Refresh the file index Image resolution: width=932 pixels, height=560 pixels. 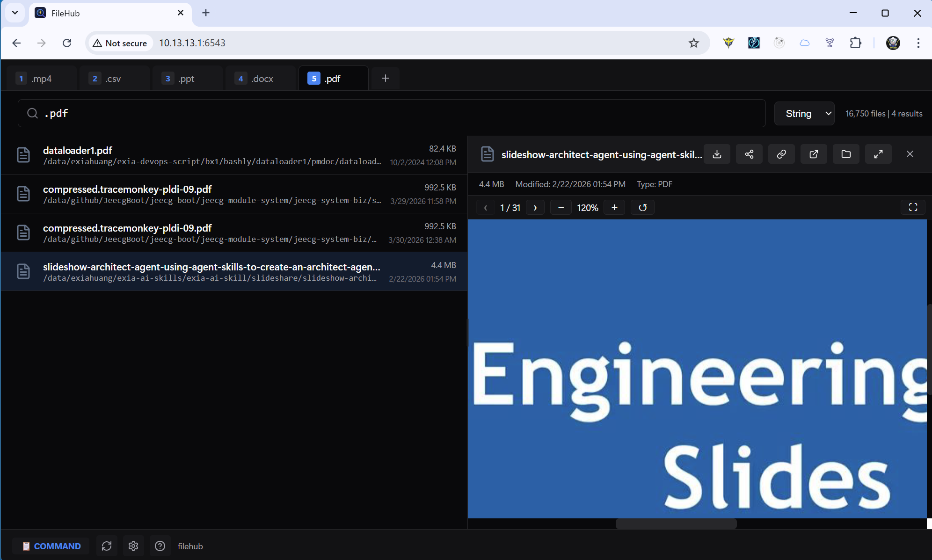(x=107, y=546)
